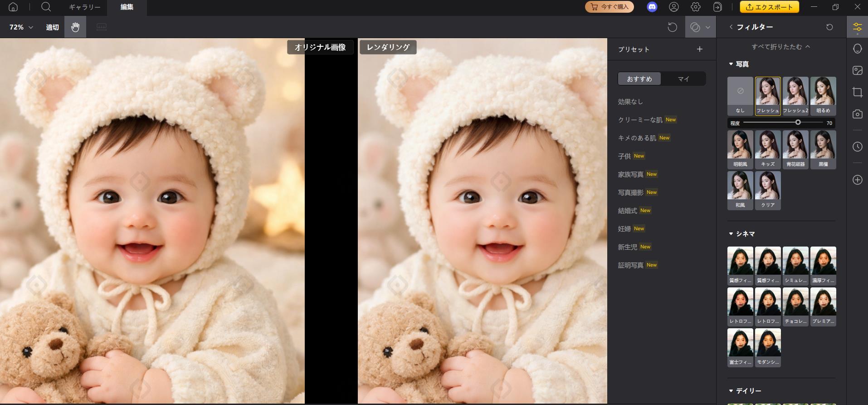Open the adjustment sliders sidebar panel
Image resolution: width=868 pixels, height=405 pixels.
click(857, 27)
